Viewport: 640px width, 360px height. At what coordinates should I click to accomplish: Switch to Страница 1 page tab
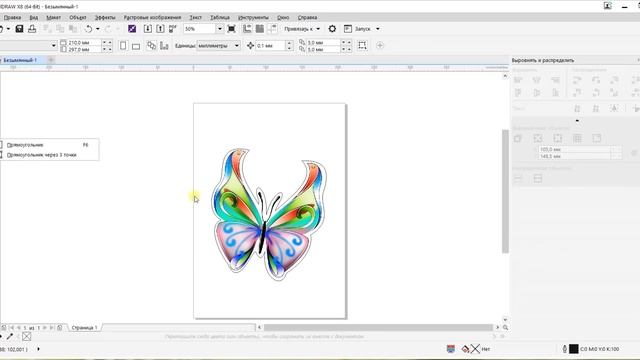click(84, 328)
